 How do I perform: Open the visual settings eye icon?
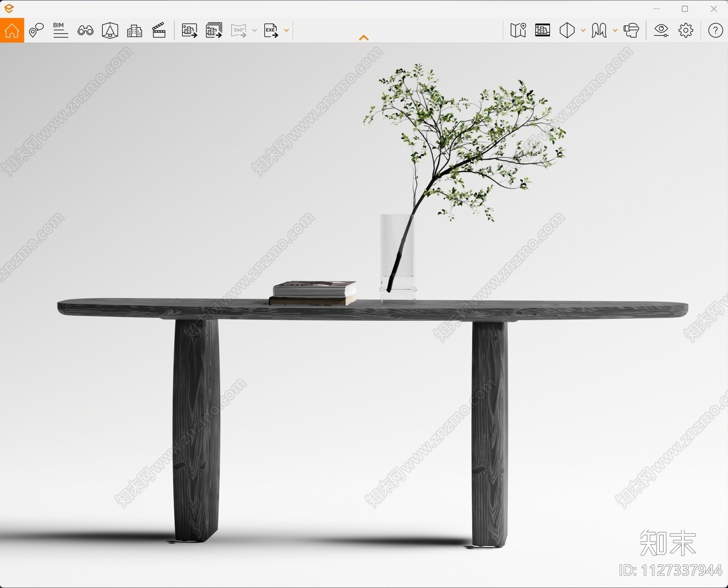click(x=661, y=30)
